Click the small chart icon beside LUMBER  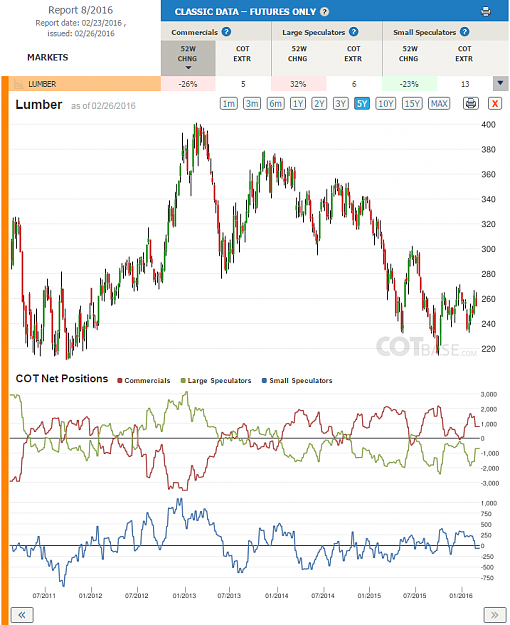(x=19, y=84)
